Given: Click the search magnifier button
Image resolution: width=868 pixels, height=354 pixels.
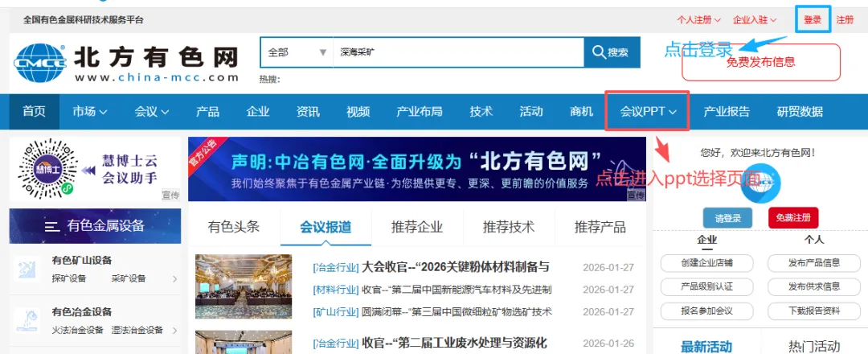Looking at the screenshot, I should click(x=612, y=52).
